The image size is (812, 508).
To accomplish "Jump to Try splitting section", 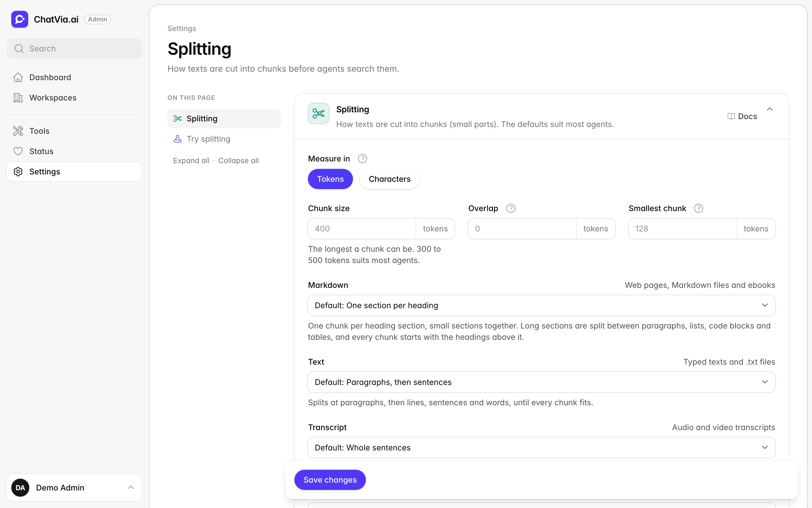I will pos(224,139).
